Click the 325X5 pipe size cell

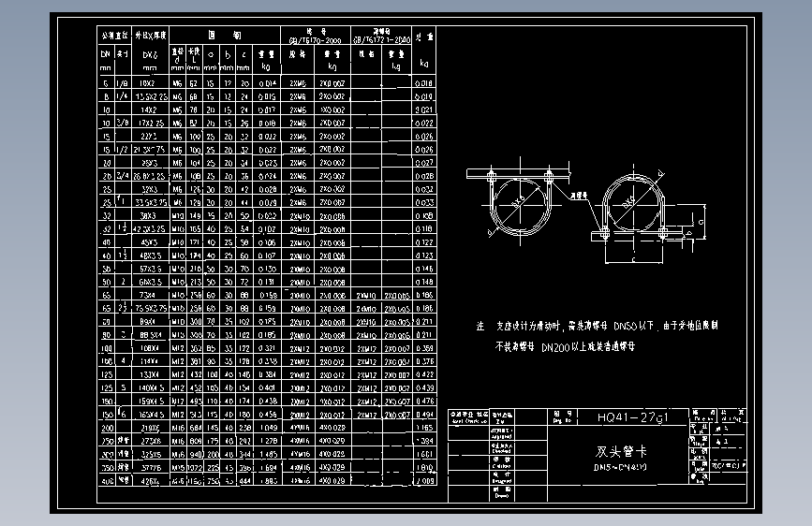click(151, 454)
